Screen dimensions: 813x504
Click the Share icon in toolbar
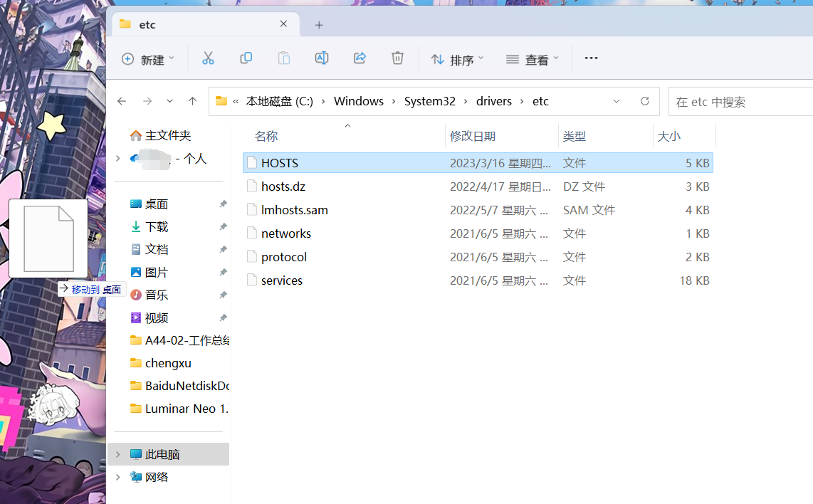(x=360, y=58)
